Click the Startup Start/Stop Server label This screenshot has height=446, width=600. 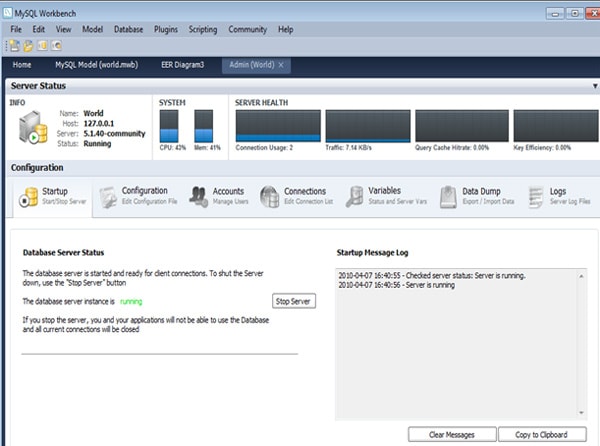[64, 202]
